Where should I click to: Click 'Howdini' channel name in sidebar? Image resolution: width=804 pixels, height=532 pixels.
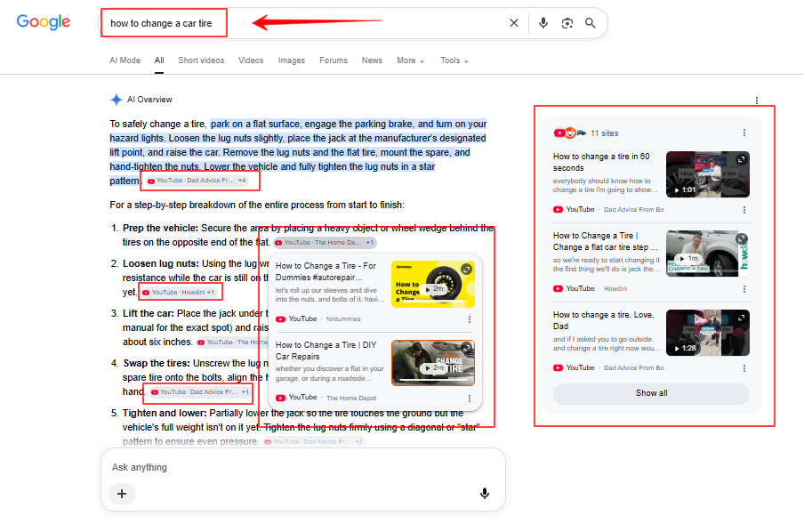tap(615, 289)
